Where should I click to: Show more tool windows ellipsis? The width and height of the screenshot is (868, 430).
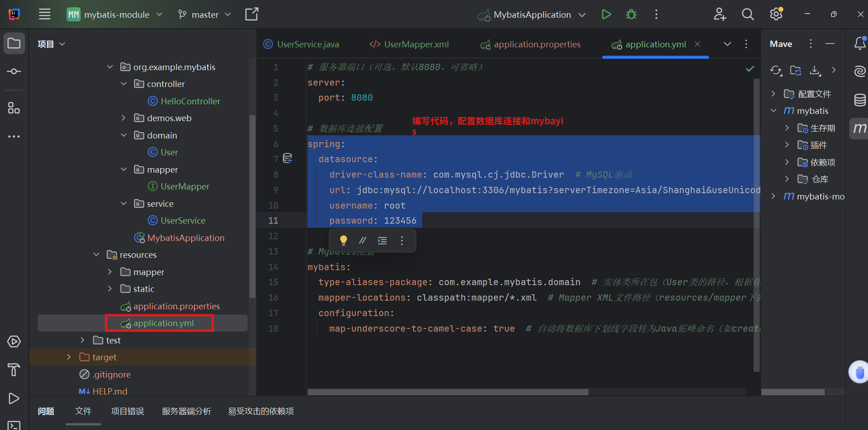(x=14, y=136)
